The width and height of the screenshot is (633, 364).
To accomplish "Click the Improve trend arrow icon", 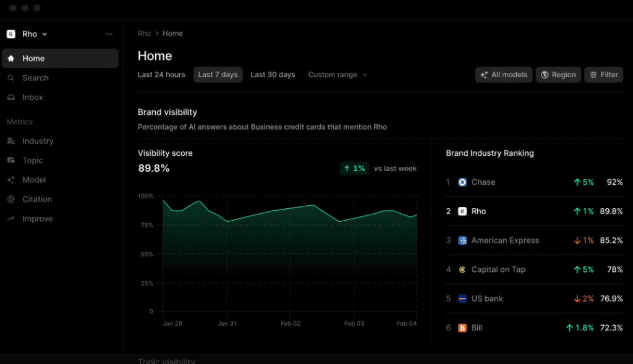I will pos(11,218).
